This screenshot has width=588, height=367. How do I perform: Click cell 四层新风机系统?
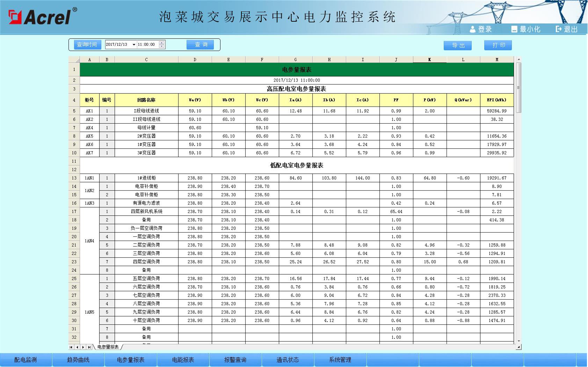tap(146, 212)
